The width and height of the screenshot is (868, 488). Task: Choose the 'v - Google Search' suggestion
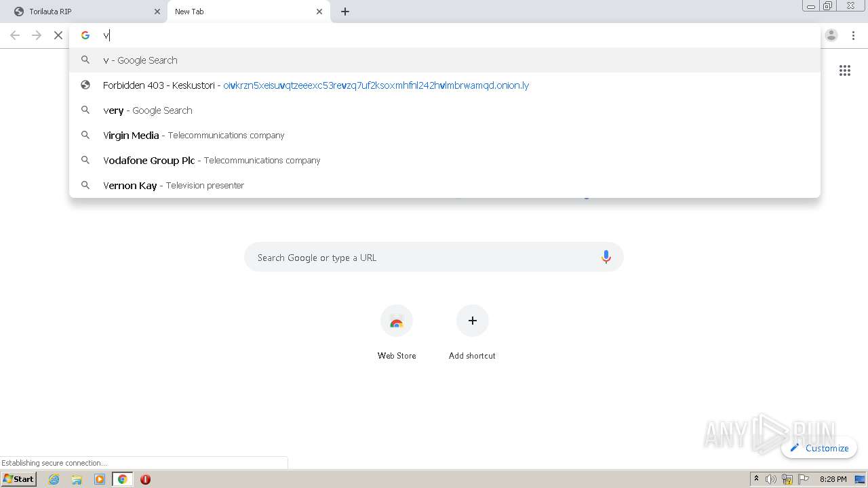point(445,60)
